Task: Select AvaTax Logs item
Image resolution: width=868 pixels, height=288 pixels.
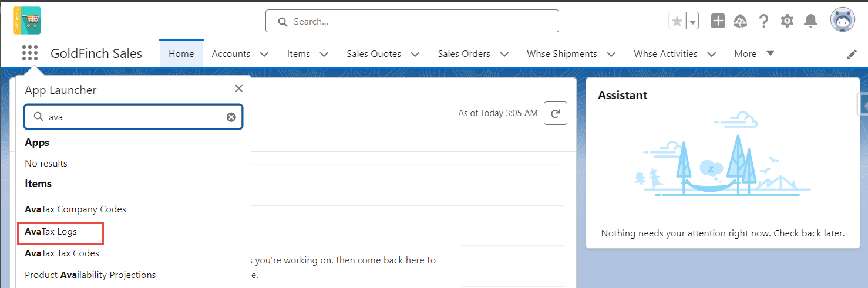Action: (51, 232)
